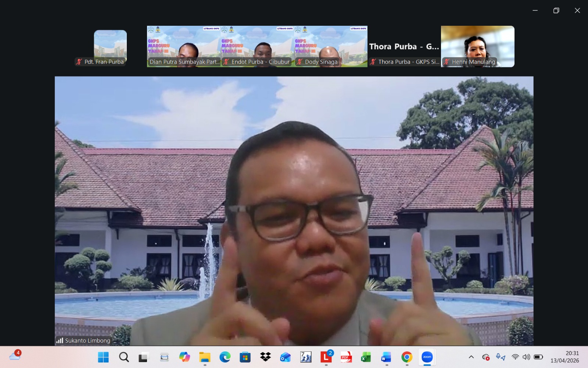Select Endot Purba - Cibubur video tile
Viewport: 588px width, 368px height.
pos(257,46)
